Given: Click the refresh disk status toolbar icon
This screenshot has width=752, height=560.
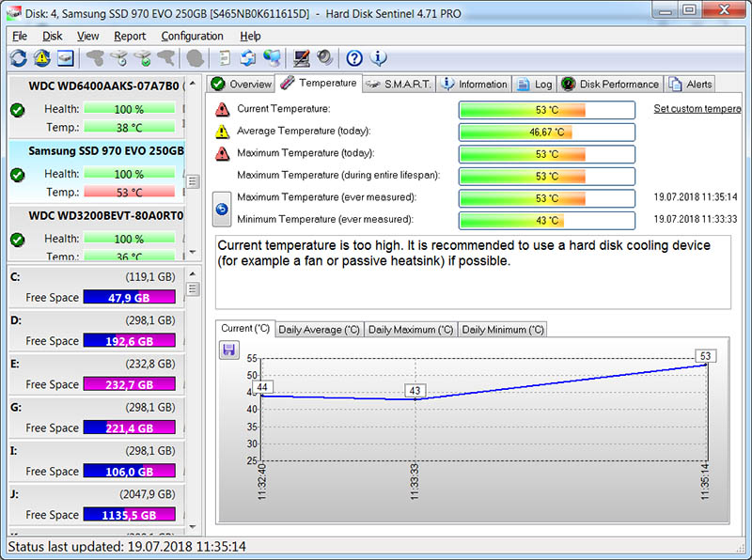Looking at the screenshot, I should (x=19, y=58).
